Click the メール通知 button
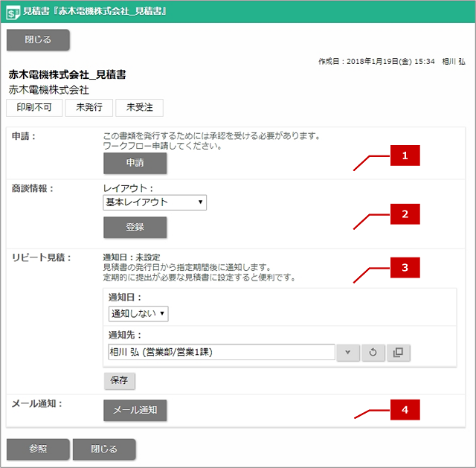 pyautogui.click(x=135, y=410)
